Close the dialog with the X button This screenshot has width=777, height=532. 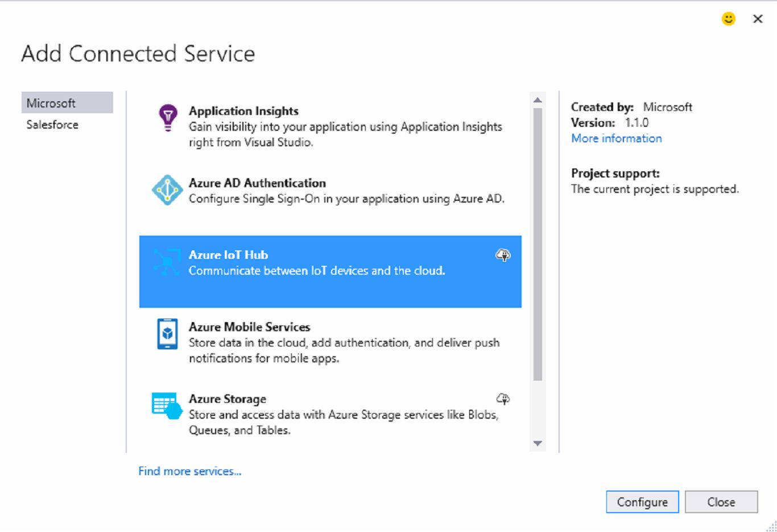[758, 19]
